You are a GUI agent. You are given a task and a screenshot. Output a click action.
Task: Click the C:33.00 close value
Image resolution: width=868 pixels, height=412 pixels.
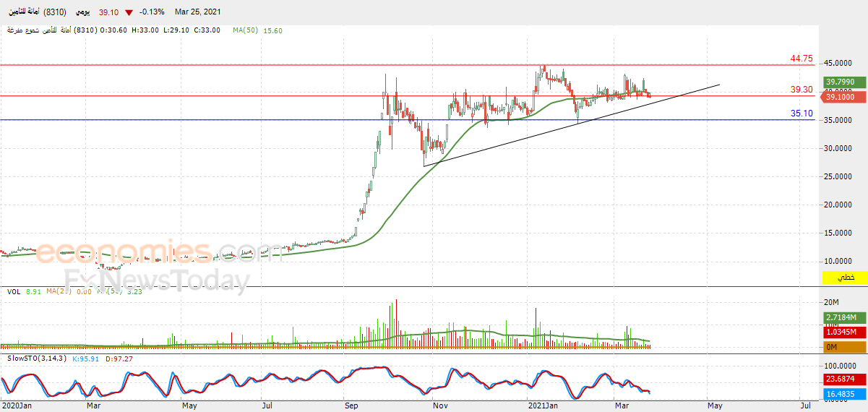coord(207,30)
